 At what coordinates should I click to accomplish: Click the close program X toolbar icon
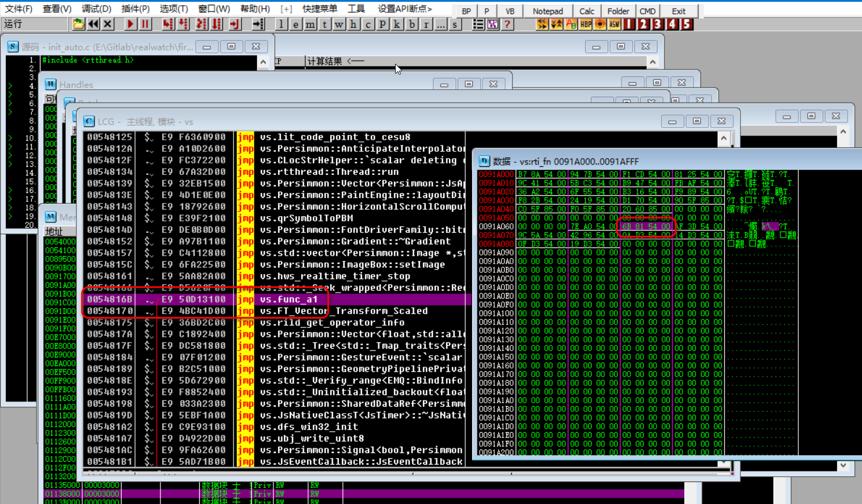pos(108,24)
